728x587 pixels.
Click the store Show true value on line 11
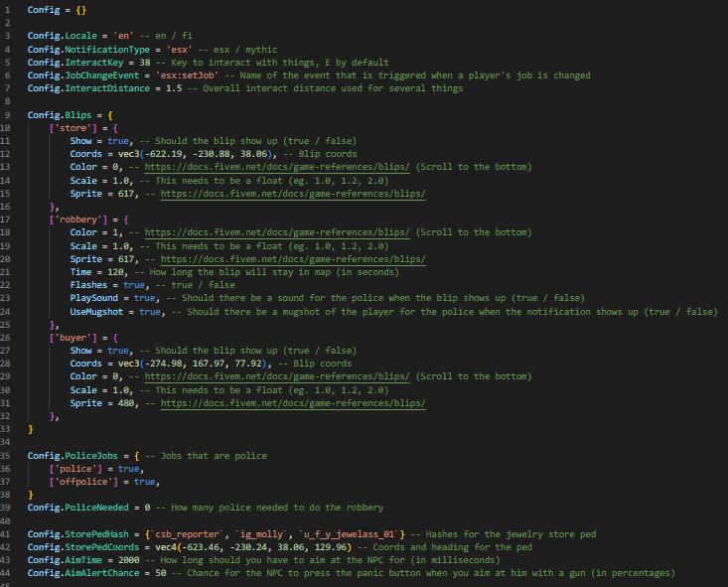point(118,141)
